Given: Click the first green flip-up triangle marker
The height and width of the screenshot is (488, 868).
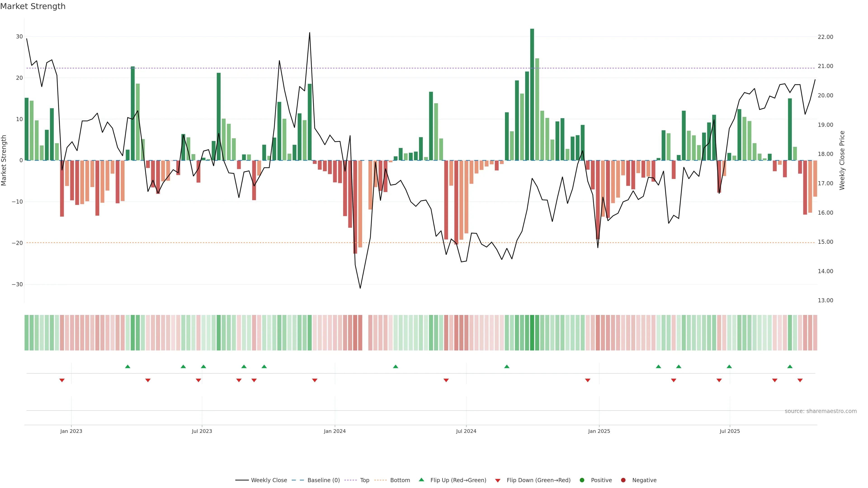Looking at the screenshot, I should [128, 366].
